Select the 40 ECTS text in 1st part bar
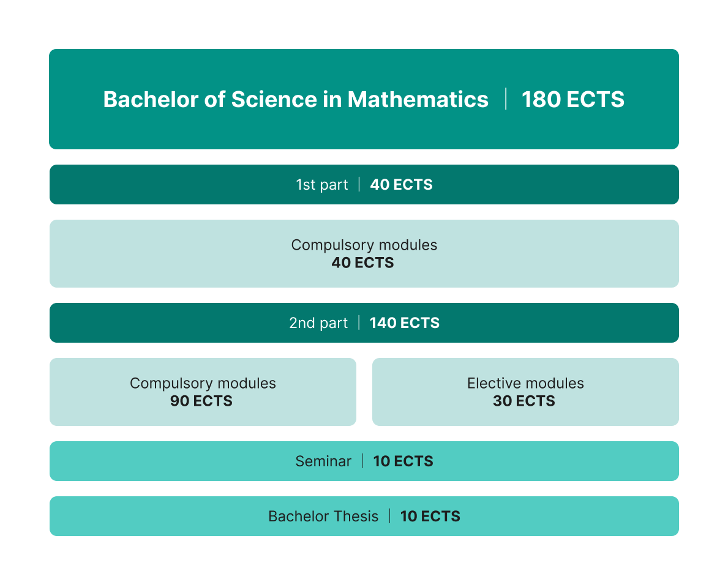The width and height of the screenshot is (728, 585). click(401, 185)
